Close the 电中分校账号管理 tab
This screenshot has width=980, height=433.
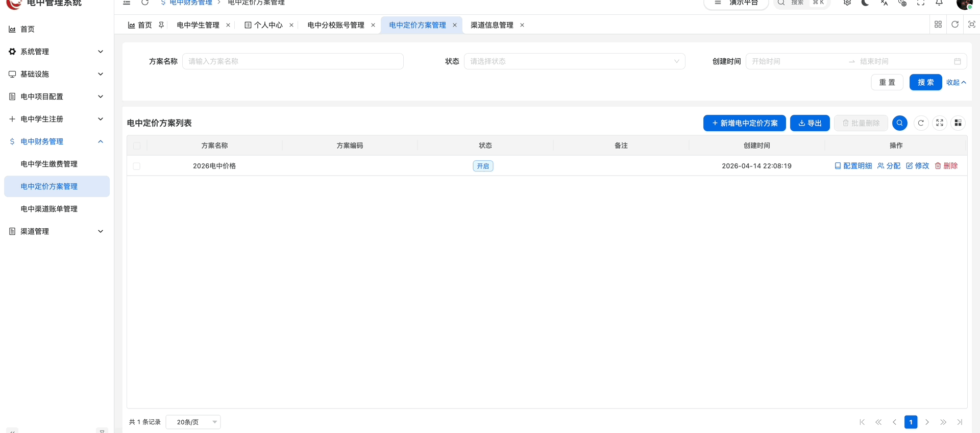click(373, 25)
